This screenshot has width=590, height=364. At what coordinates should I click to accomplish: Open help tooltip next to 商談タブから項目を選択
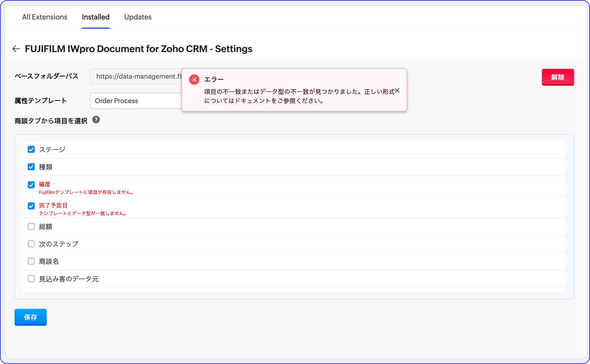point(96,120)
